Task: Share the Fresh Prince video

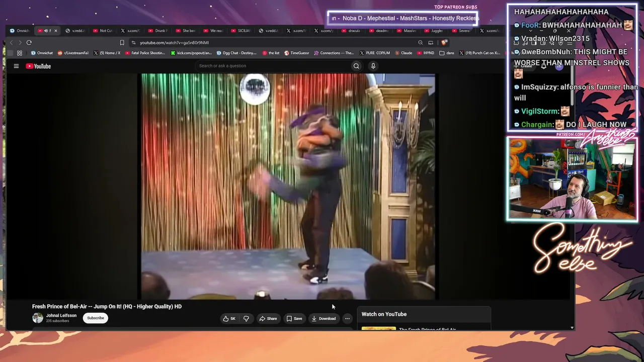Action: pyautogui.click(x=268, y=318)
